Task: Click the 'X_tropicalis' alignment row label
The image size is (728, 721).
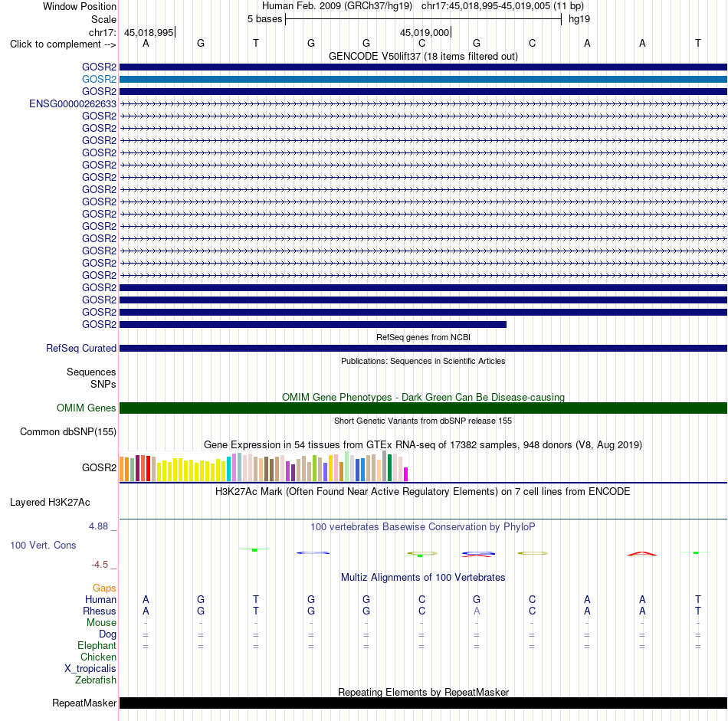Action: point(90,669)
